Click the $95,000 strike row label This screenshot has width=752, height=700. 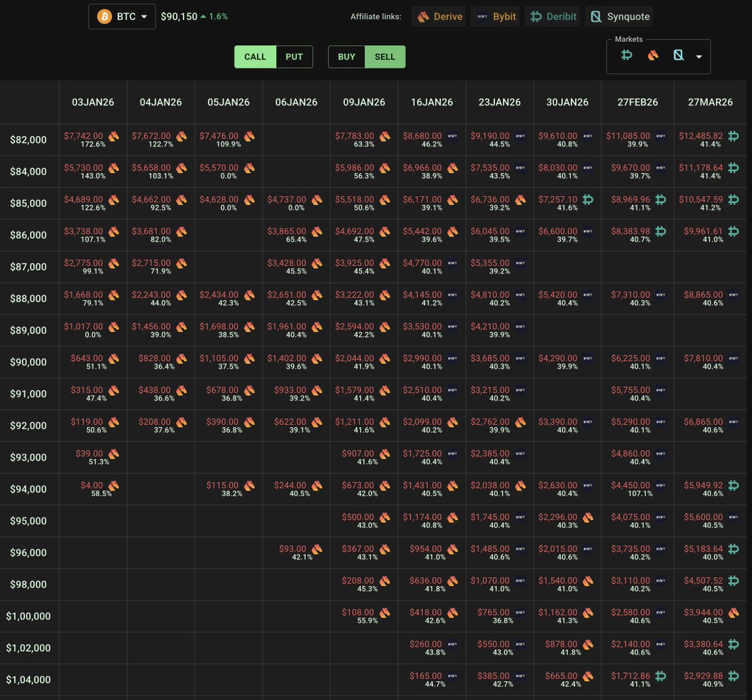pos(28,521)
